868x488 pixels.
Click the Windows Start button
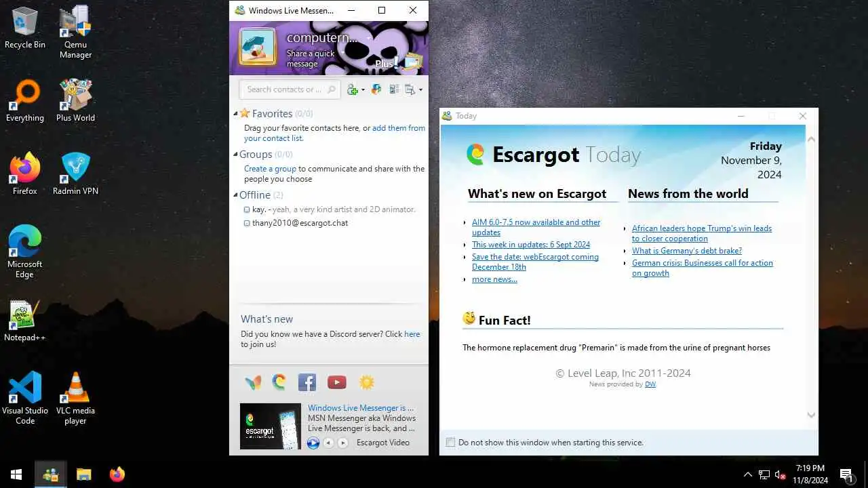click(16, 474)
